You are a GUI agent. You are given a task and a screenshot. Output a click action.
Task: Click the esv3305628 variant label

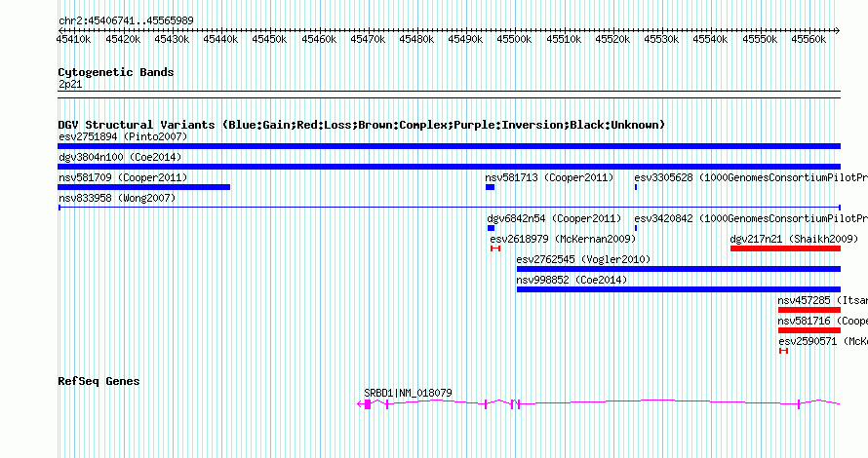click(x=751, y=177)
